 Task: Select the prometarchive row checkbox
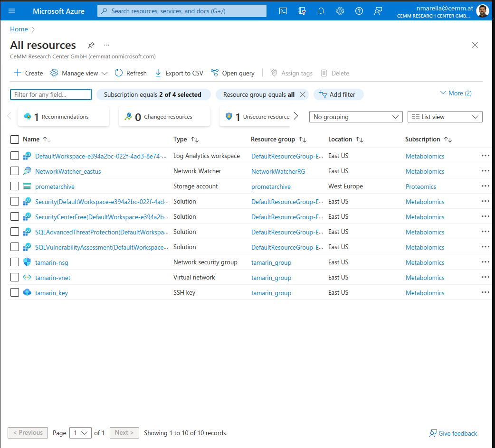click(15, 187)
